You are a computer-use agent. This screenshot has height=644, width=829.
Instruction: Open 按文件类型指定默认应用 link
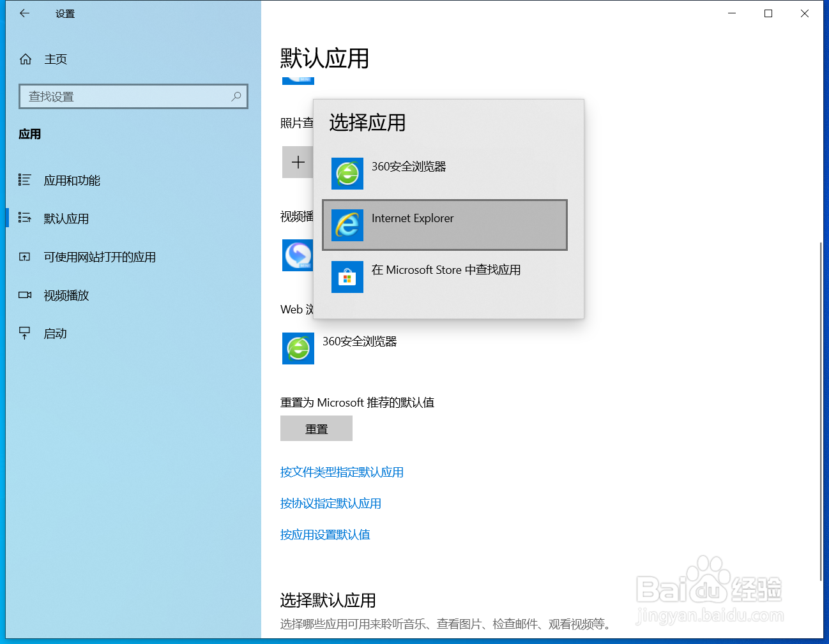point(342,472)
